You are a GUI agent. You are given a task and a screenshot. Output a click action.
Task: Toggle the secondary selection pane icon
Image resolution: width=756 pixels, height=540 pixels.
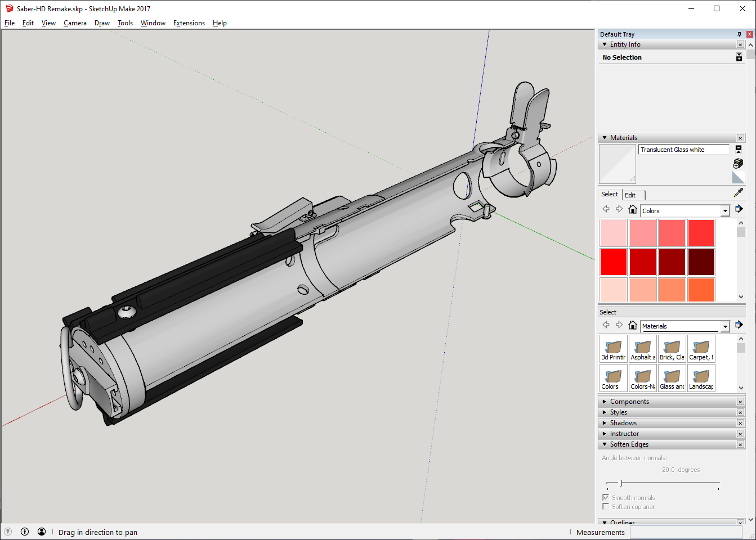coord(739,150)
